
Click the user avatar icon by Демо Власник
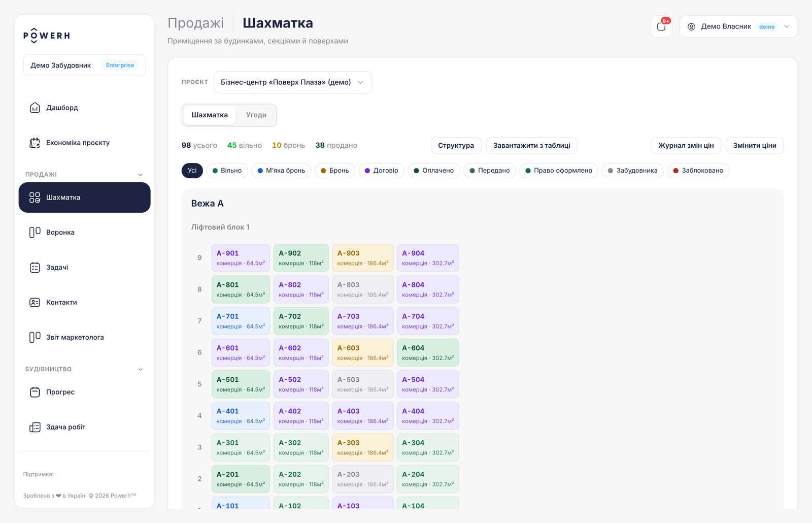click(x=691, y=26)
